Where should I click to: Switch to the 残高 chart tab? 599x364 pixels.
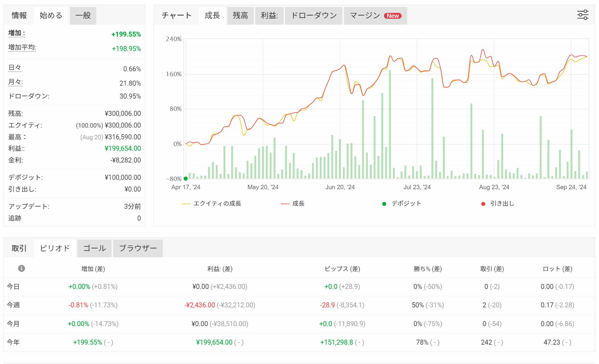point(240,16)
